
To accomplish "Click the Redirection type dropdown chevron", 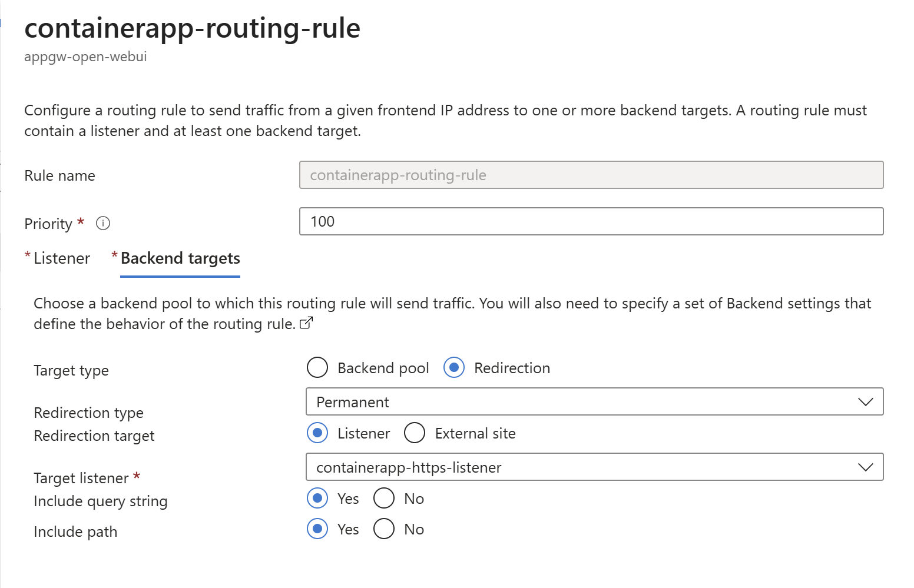I will 865,402.
